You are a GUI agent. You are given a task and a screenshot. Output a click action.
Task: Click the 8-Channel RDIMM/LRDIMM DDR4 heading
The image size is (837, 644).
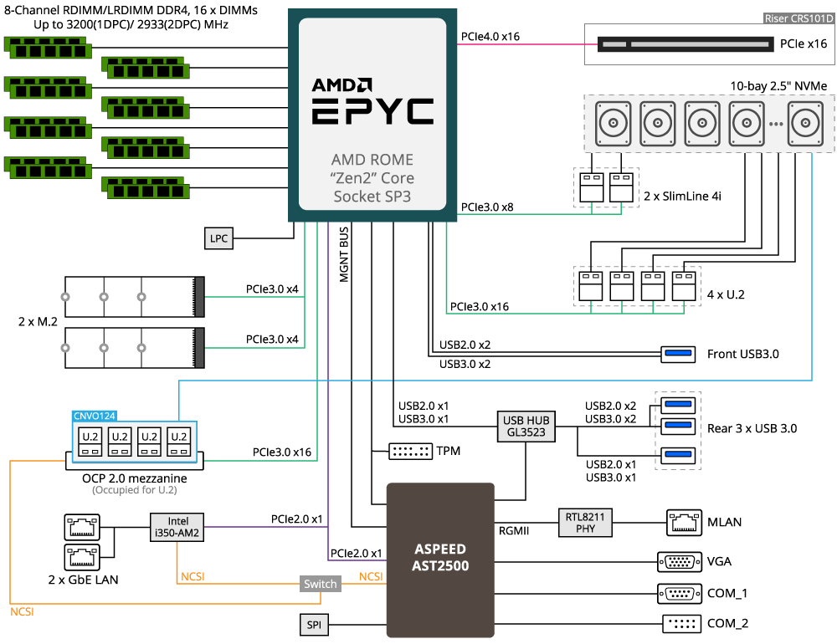(131, 10)
